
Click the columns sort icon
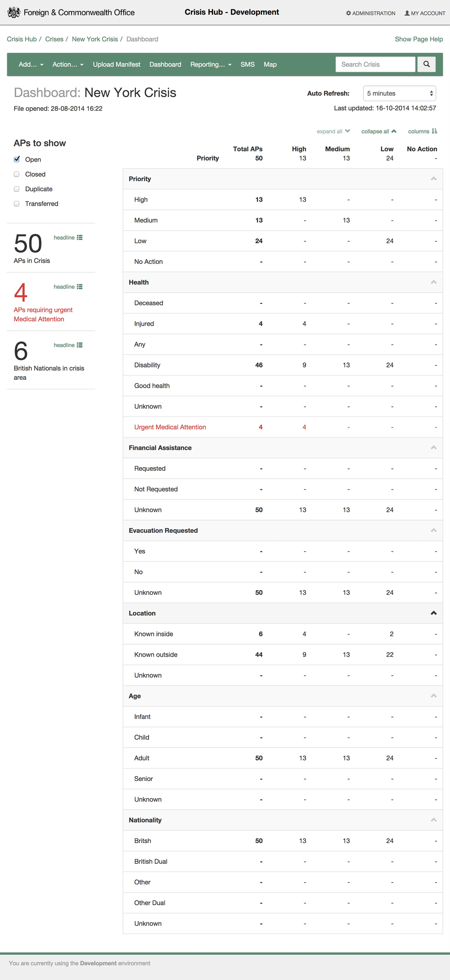434,131
